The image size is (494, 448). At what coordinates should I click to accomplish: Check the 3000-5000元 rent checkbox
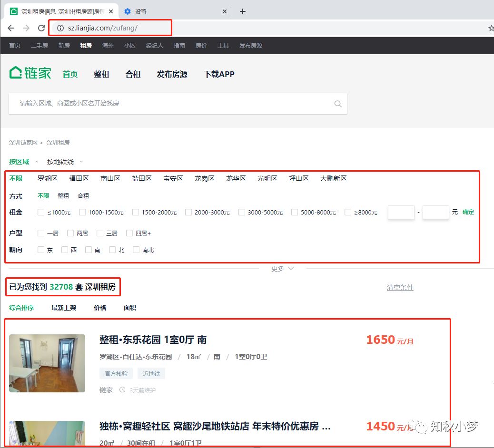coord(242,212)
